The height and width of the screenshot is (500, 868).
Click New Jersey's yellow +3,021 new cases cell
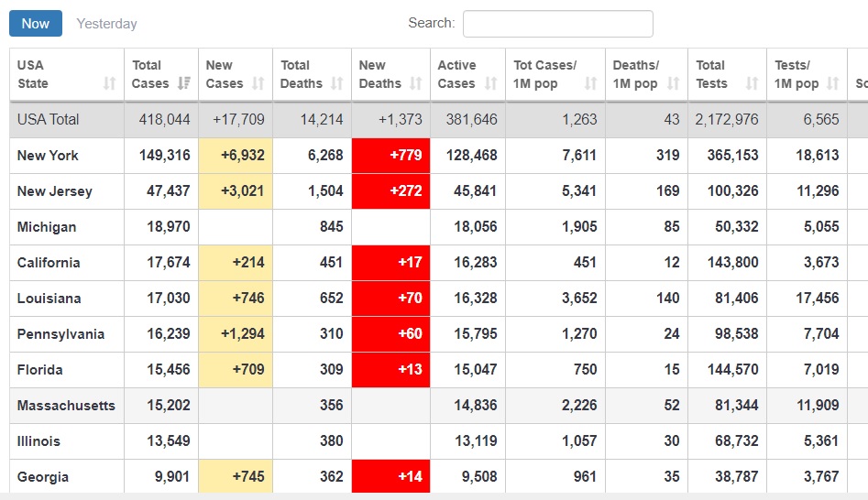click(236, 191)
